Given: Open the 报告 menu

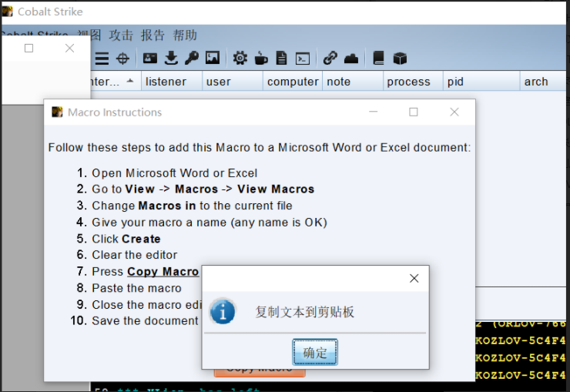Looking at the screenshot, I should pos(153,35).
